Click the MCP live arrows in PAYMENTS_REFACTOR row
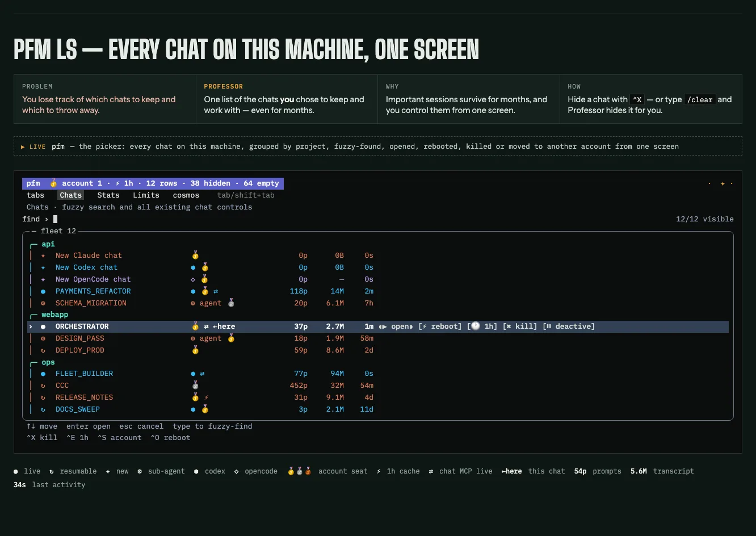756x536 pixels. [216, 291]
